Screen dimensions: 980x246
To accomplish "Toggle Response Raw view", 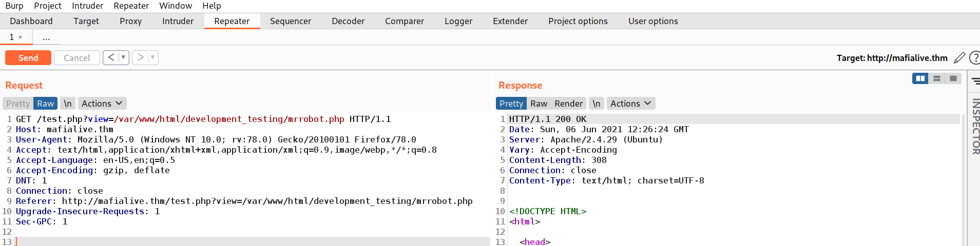I will (539, 104).
